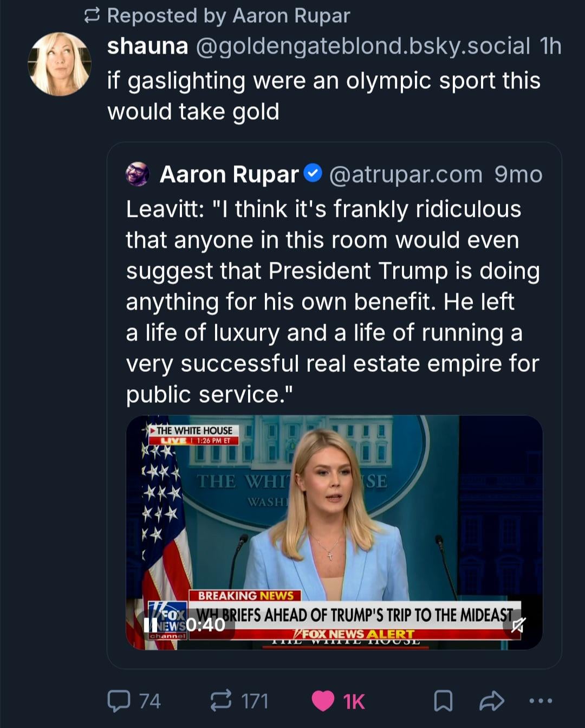Unmute the video with speaker icon
Viewport: 585px width, 728px height.
517,625
